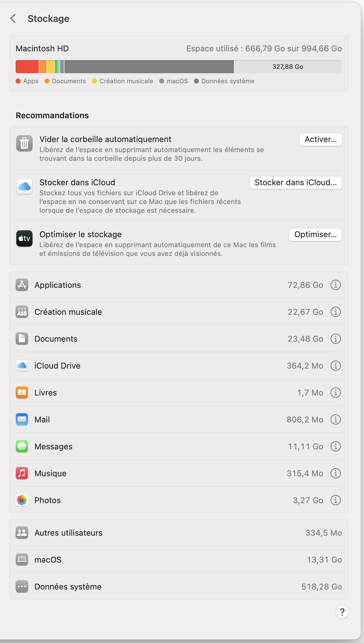Click the Apple TV icon beside Optimiser le stockage
Image resolution: width=364 pixels, height=643 pixels.
[24, 238]
